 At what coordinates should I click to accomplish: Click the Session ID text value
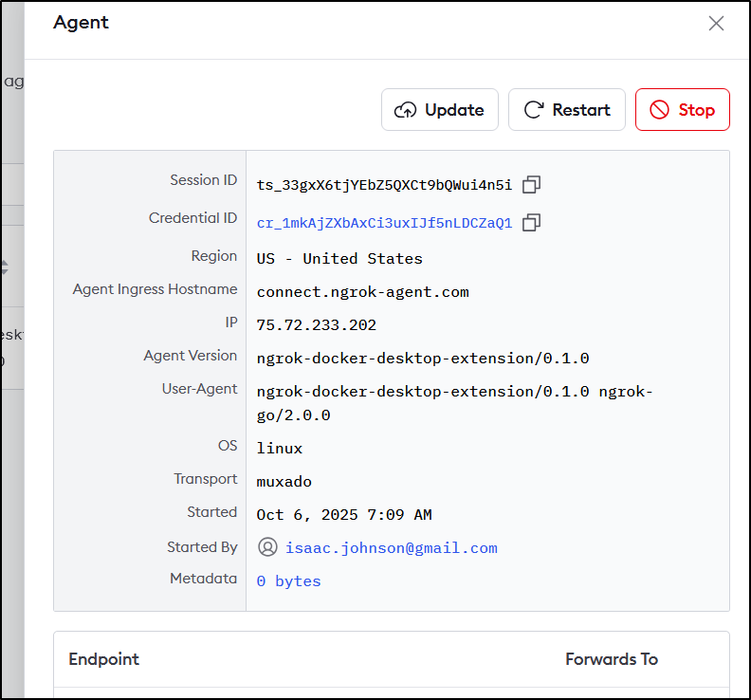pos(384,185)
